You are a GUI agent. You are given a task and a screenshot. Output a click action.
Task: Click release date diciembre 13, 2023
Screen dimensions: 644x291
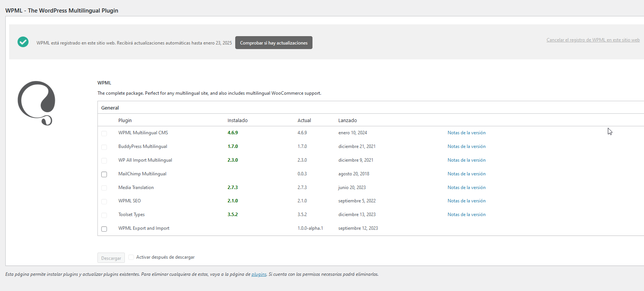click(357, 215)
